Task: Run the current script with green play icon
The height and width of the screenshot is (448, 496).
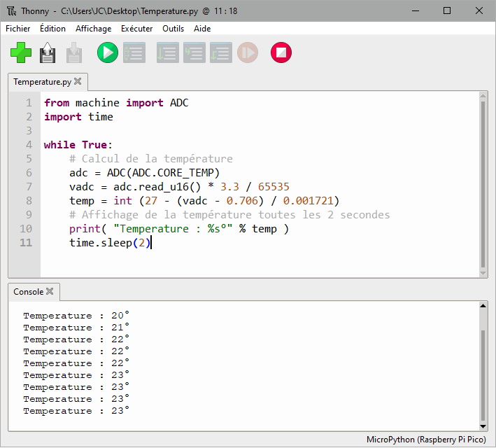Action: tap(107, 52)
